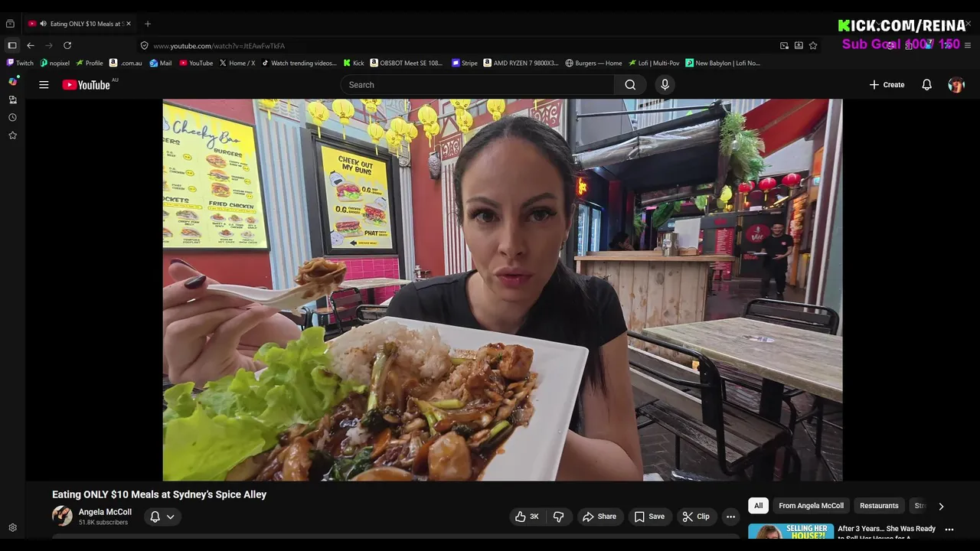Open the Twitch bookmark
Screen dimensions: 980x551
click(21, 63)
